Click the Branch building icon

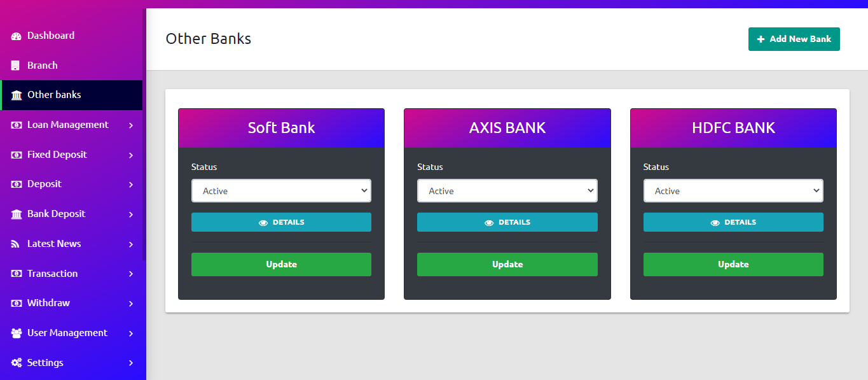pos(16,66)
